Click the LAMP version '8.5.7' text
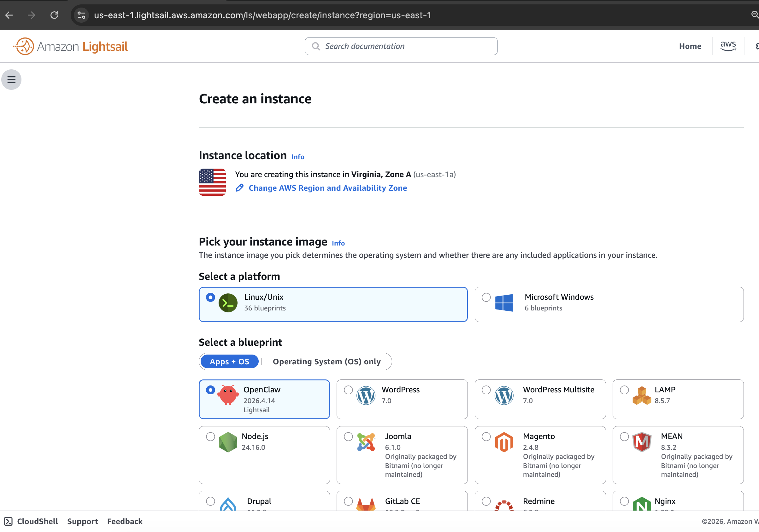Screen dimensions: 759x532 (x=662, y=401)
